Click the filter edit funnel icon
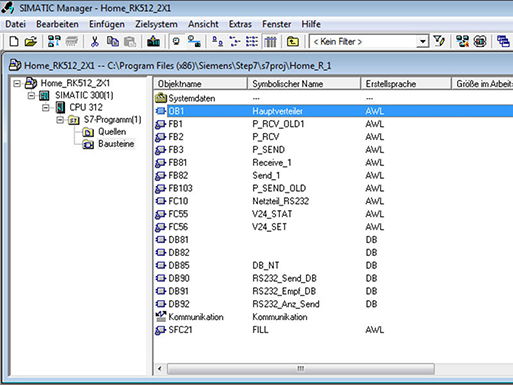 click(439, 42)
